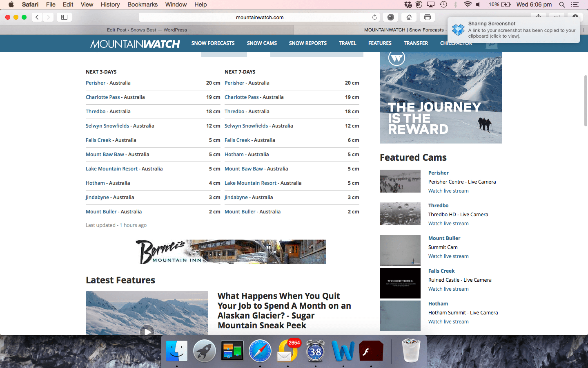Click the battery 10% status indicator

(x=500, y=4)
